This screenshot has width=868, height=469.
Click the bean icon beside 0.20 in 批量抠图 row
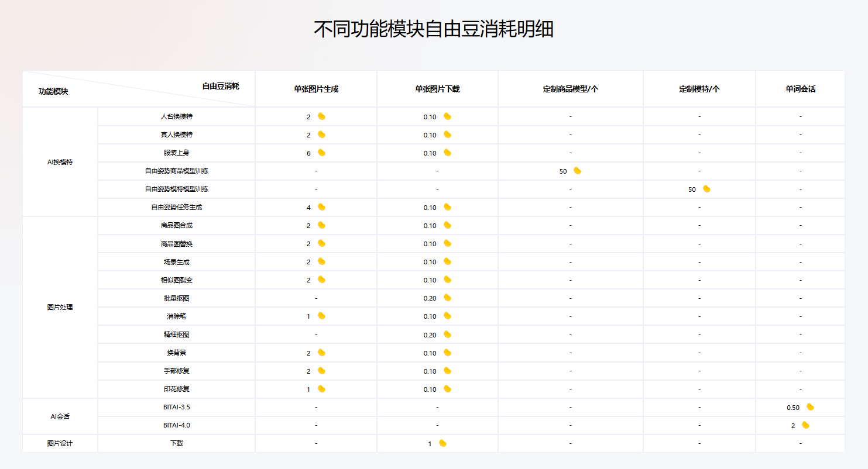(447, 298)
